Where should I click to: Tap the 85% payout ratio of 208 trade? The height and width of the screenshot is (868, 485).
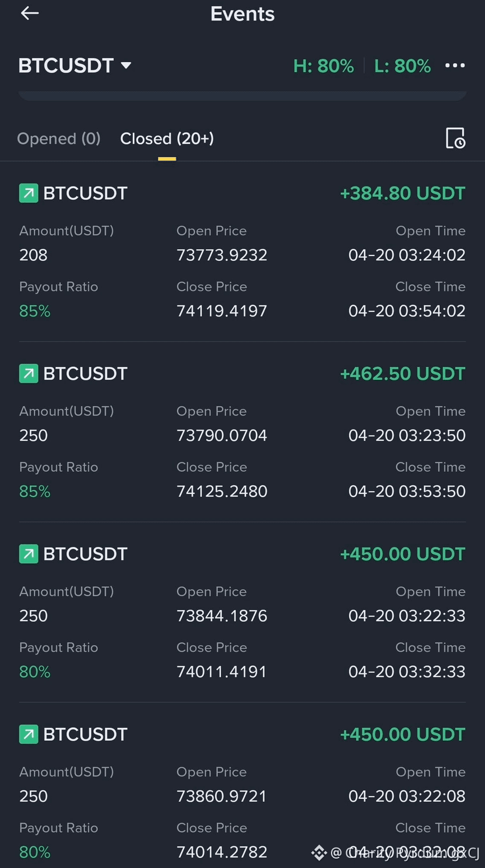tap(35, 311)
